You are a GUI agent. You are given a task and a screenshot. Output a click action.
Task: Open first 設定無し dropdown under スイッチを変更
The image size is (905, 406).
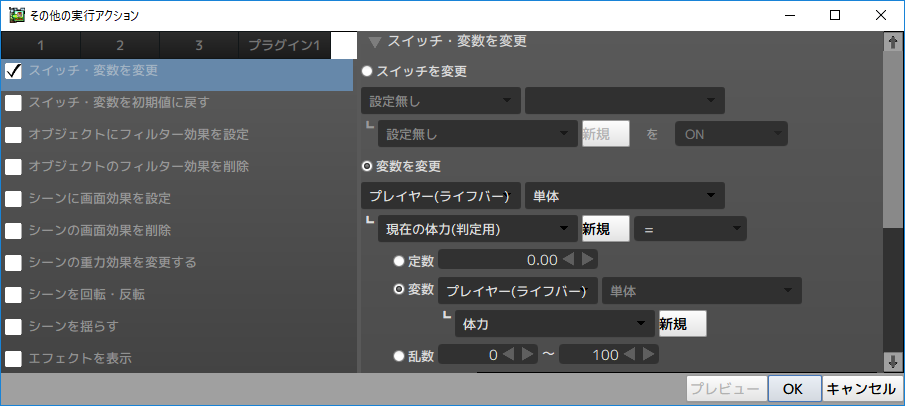click(441, 101)
